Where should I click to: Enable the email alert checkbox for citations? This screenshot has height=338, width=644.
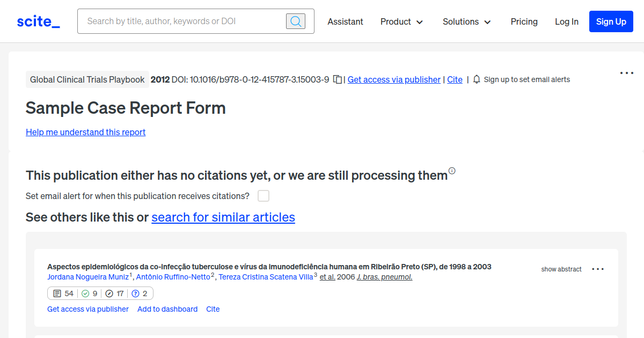point(264,196)
